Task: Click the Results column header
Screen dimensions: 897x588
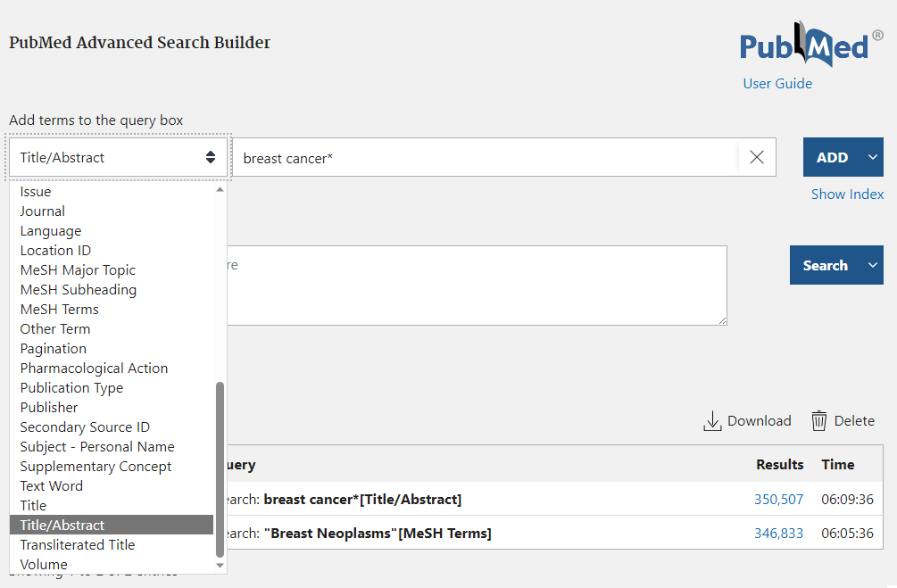Action: tap(780, 465)
